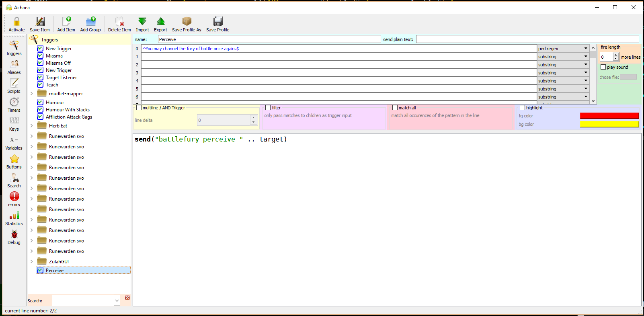Open the Search box dropdown arrow
The image size is (644, 316).
coord(117,300)
